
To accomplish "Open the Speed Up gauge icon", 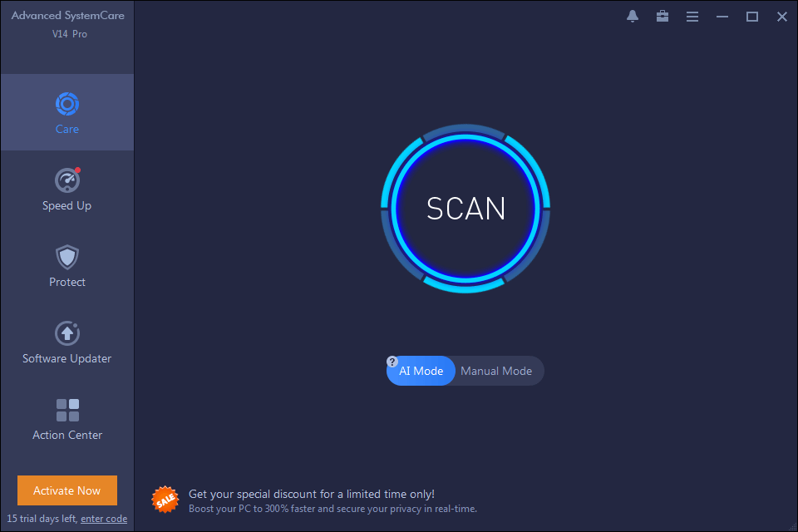I will pos(67,180).
